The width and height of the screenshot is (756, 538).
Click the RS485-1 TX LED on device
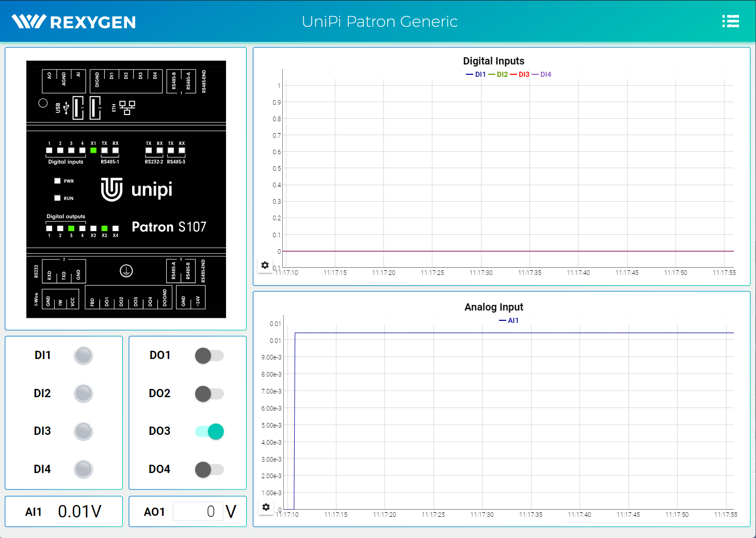104,151
